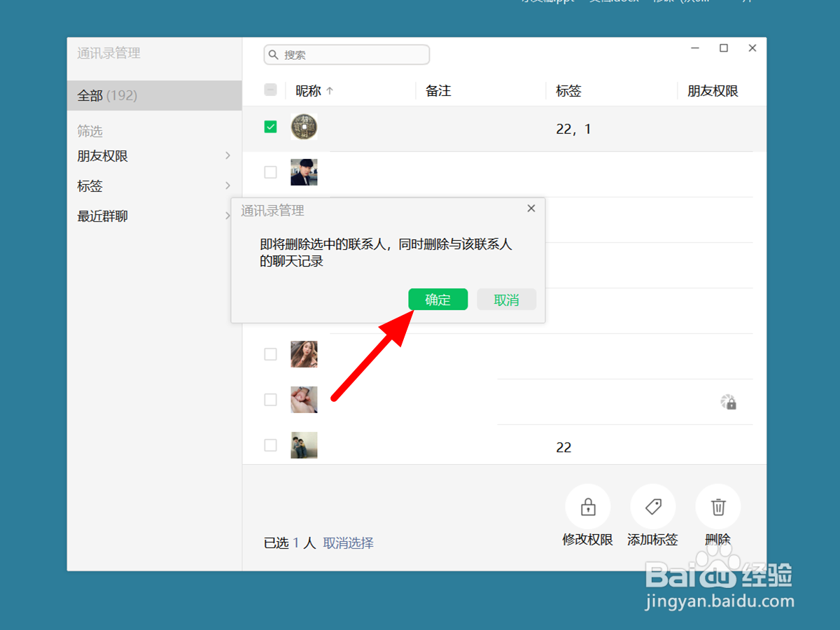The image size is (840, 630).
Task: Click the search magnifier icon
Action: click(274, 55)
